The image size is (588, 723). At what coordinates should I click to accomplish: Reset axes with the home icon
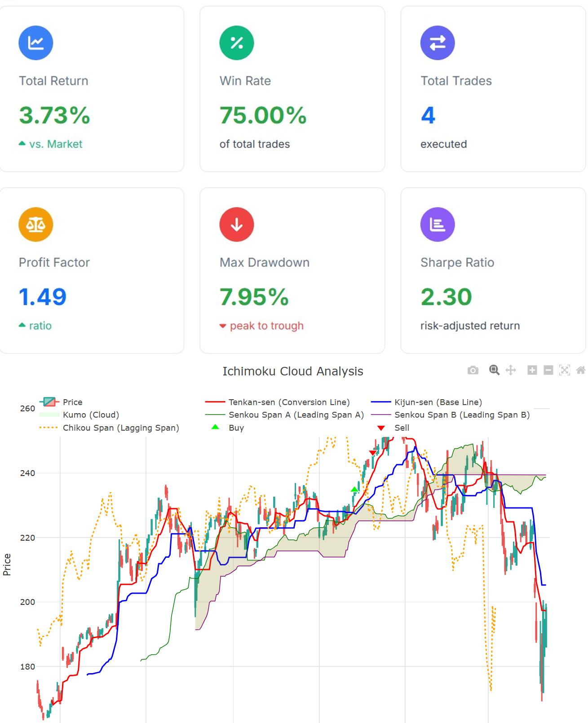580,370
